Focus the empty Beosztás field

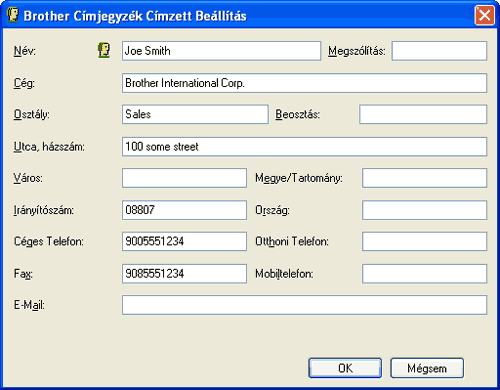pos(423,114)
